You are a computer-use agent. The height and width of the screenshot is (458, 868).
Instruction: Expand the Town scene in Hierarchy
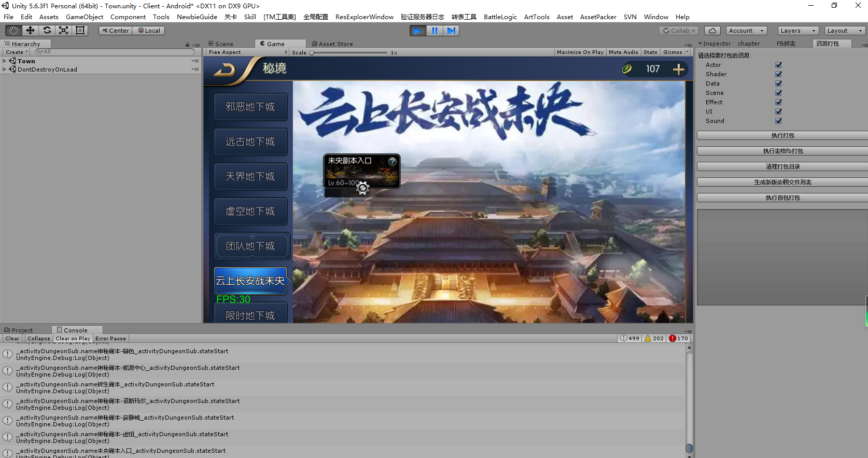(5, 61)
